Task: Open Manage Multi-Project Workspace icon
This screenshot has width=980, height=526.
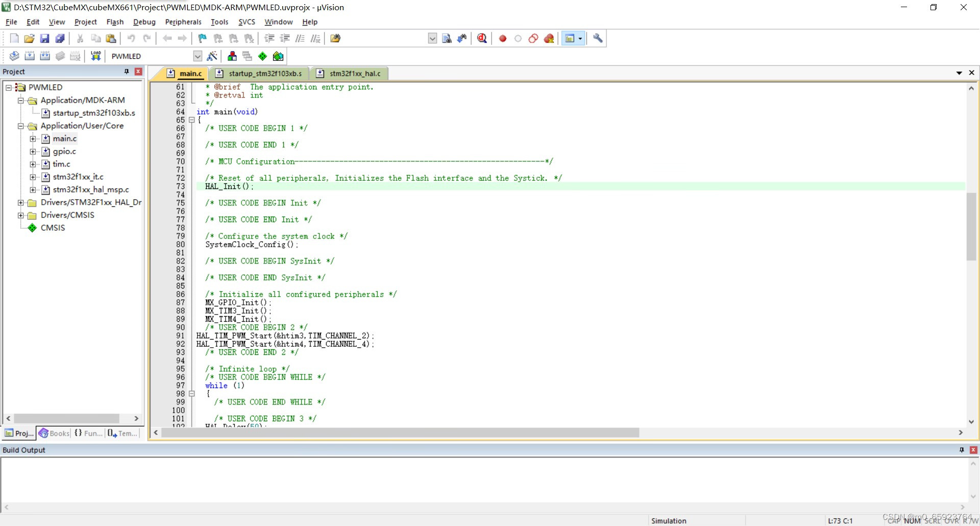Action: 248,56
